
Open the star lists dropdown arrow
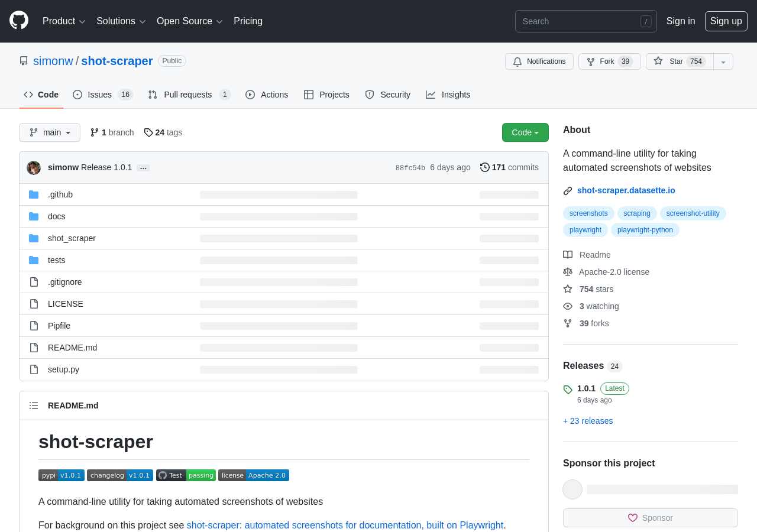723,61
